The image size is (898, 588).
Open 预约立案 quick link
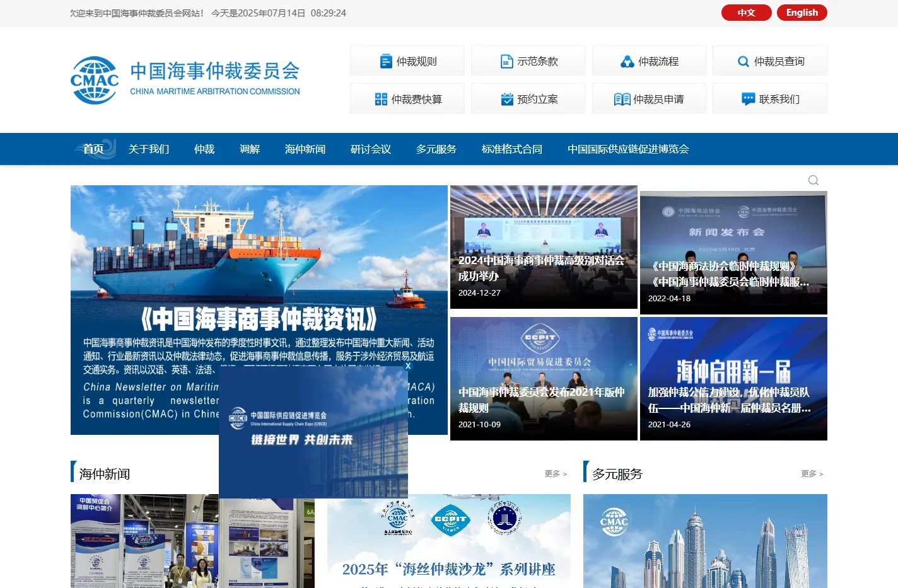(528, 98)
